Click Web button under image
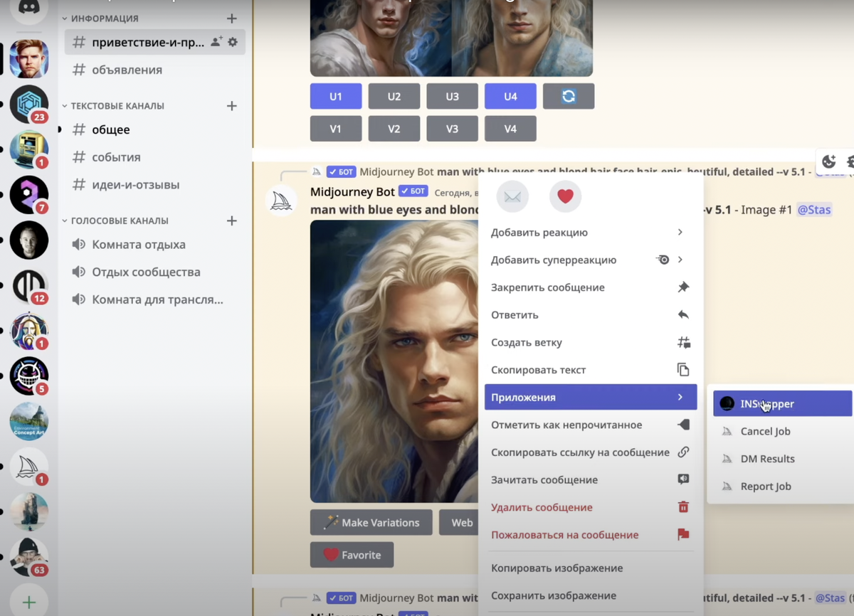The width and height of the screenshot is (854, 616). 460,522
